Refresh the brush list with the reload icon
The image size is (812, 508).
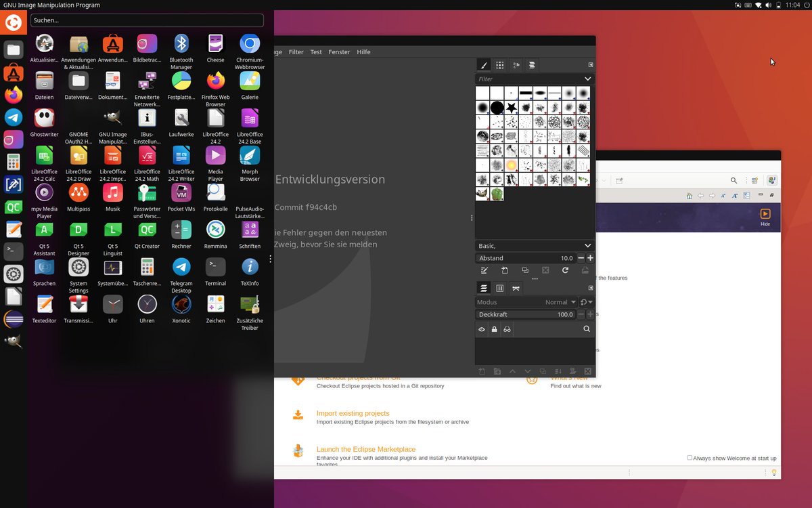pos(566,270)
